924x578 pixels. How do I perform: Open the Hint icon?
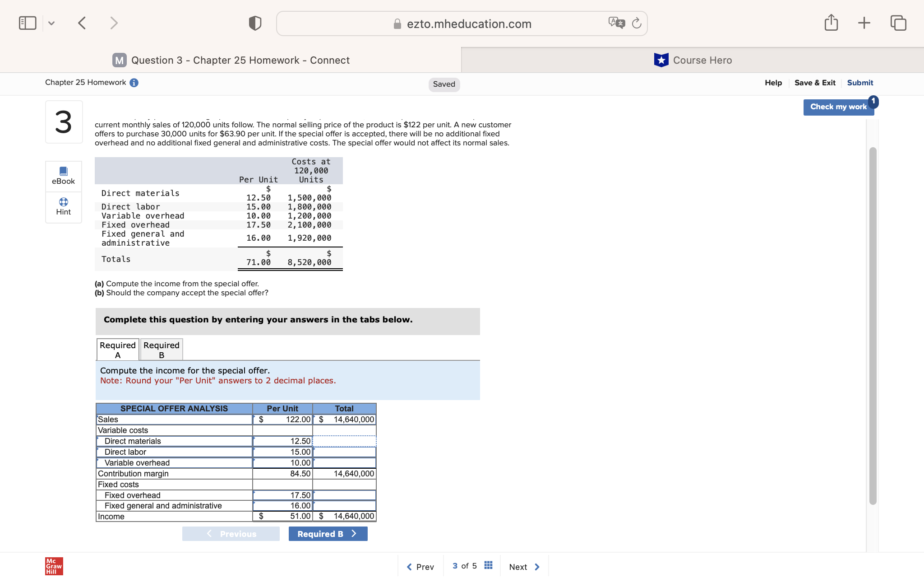pyautogui.click(x=63, y=207)
